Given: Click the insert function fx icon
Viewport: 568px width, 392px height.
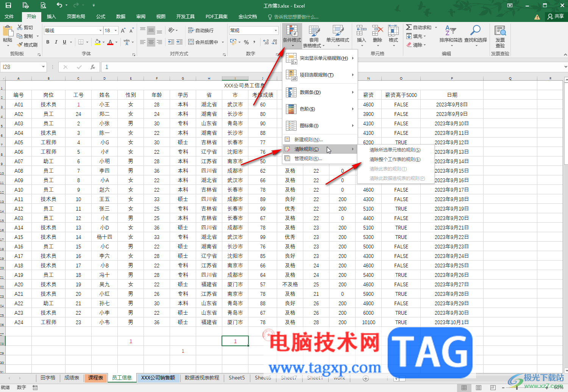Looking at the screenshot, I should 92,67.
